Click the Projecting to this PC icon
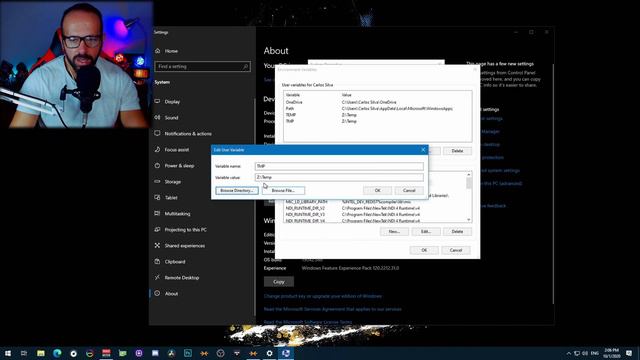 pyautogui.click(x=158, y=229)
